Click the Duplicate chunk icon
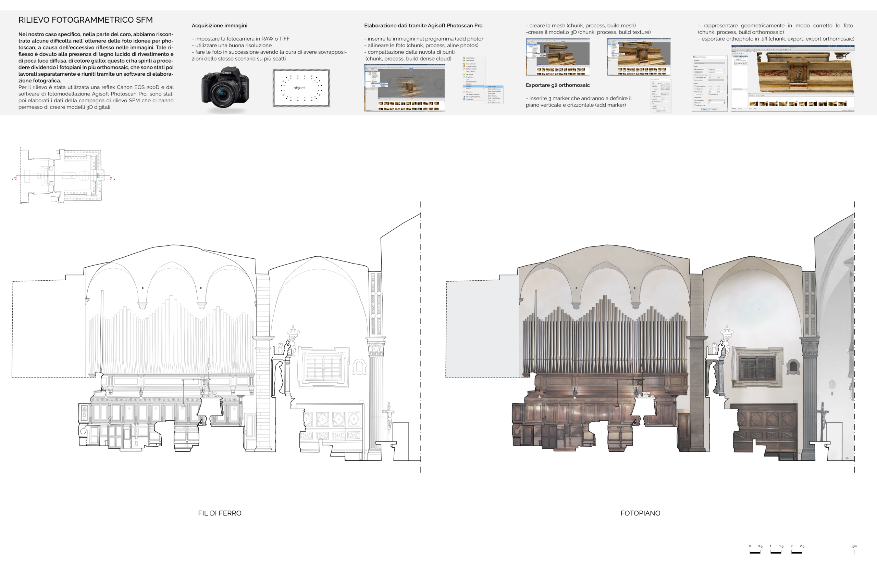This screenshot has height=588, width=877. coord(465,77)
